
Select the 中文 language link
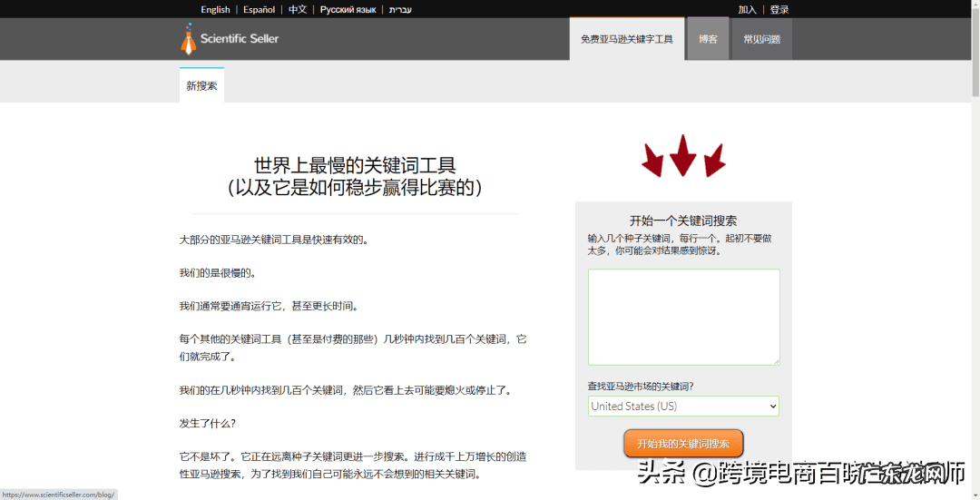click(x=298, y=9)
